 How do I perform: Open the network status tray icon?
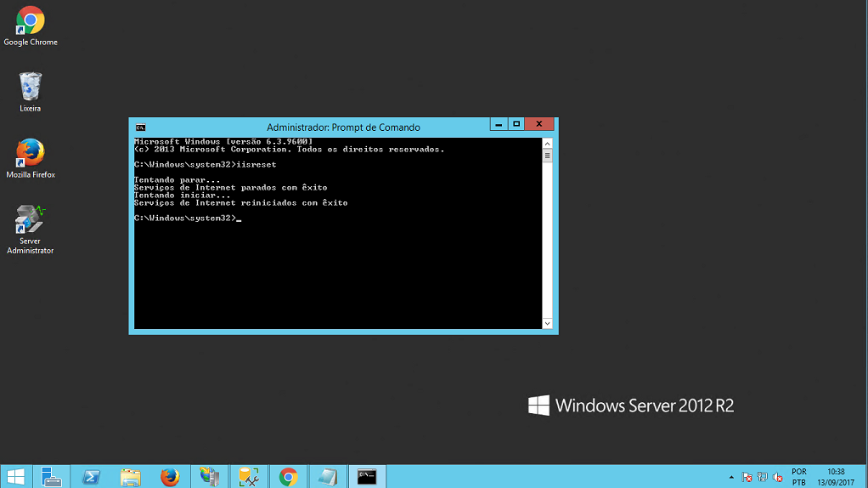coord(763,477)
